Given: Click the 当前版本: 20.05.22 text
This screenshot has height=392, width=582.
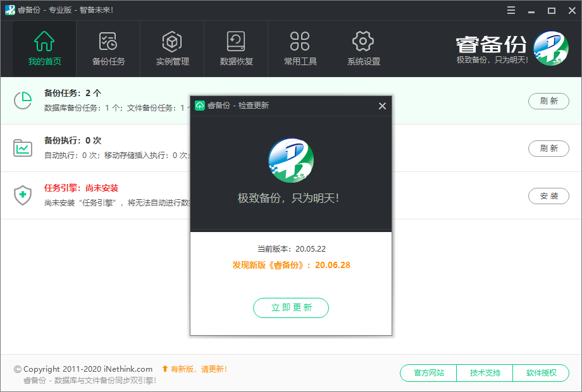Looking at the screenshot, I should (292, 249).
